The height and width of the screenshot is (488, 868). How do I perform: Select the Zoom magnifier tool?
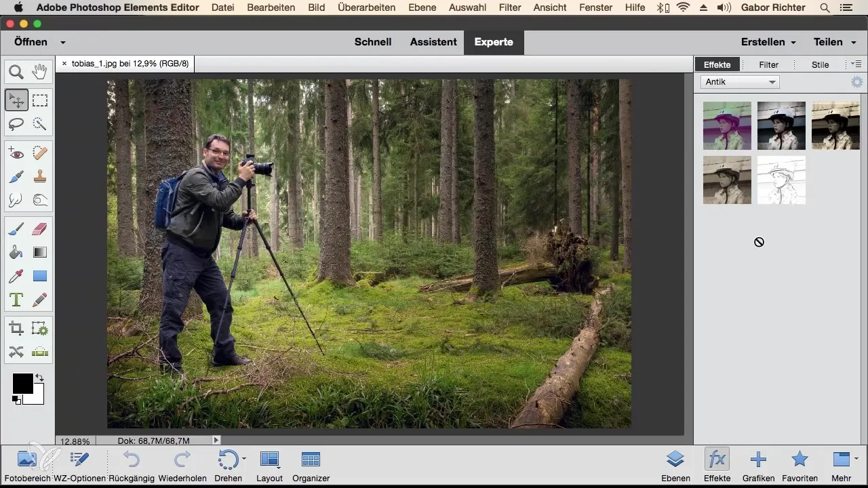tap(16, 71)
